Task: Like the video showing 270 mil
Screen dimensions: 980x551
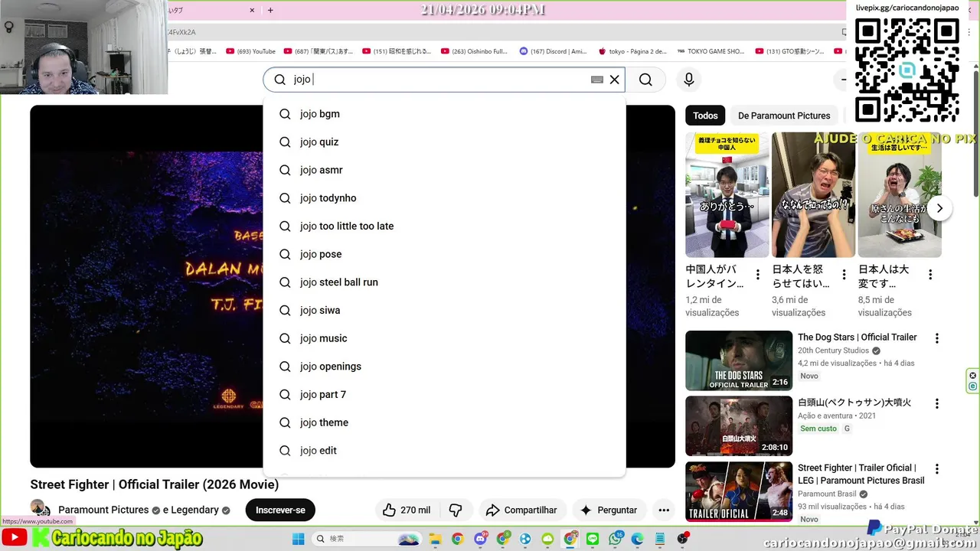Action: point(406,510)
